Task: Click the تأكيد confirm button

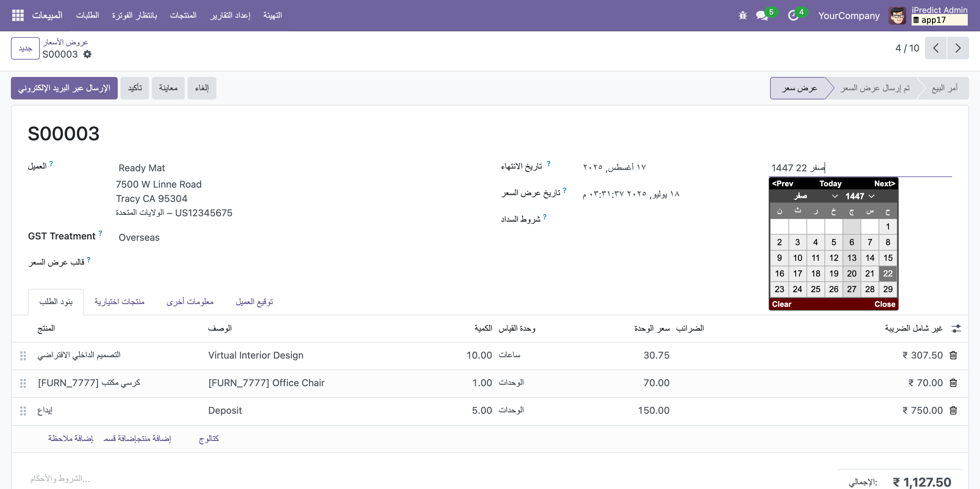Action: (x=135, y=88)
